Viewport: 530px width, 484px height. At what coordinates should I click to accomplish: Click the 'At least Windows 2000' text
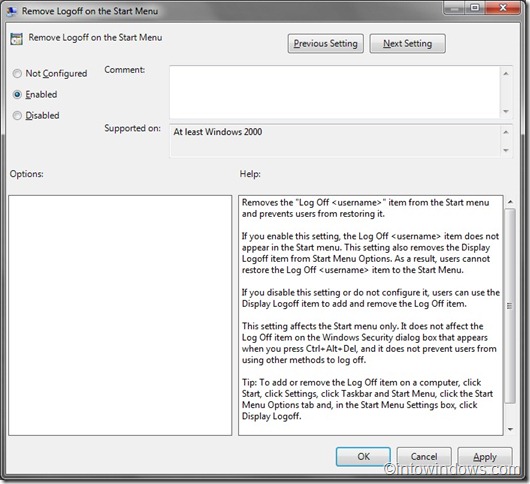[x=218, y=132]
